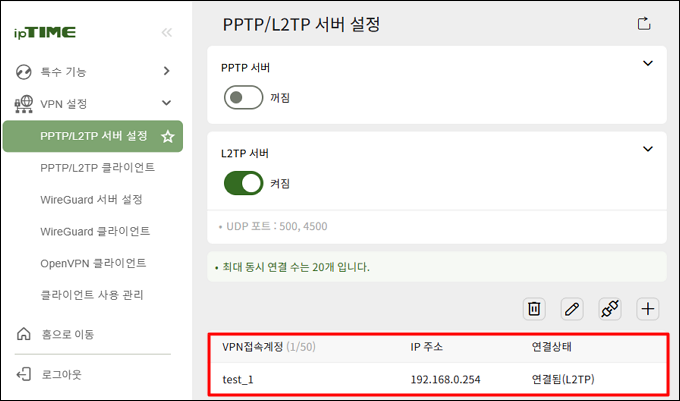Click the 홈으로 이동 house icon
Image resolution: width=680 pixels, height=401 pixels.
(x=23, y=334)
